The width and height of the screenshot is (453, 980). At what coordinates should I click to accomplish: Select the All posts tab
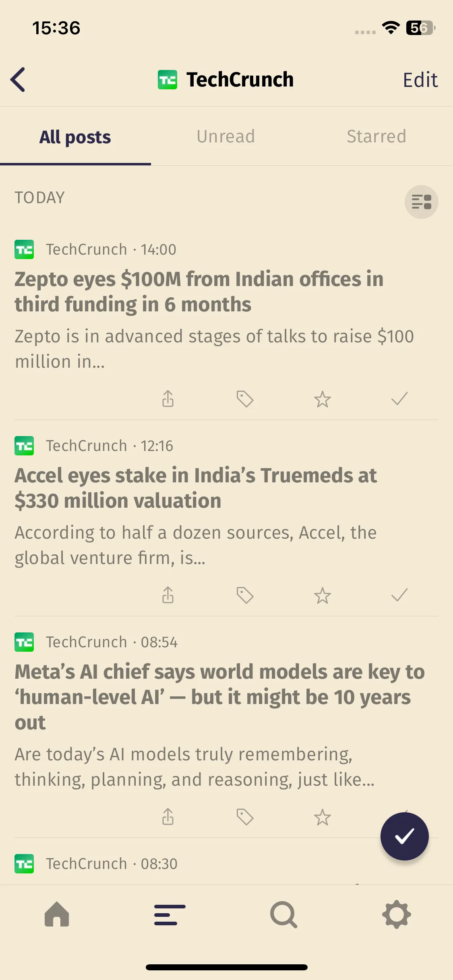click(75, 137)
